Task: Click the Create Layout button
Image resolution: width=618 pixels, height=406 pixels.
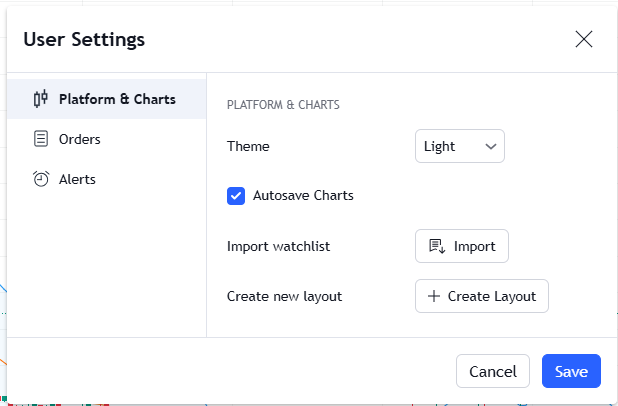Action: pos(482,296)
